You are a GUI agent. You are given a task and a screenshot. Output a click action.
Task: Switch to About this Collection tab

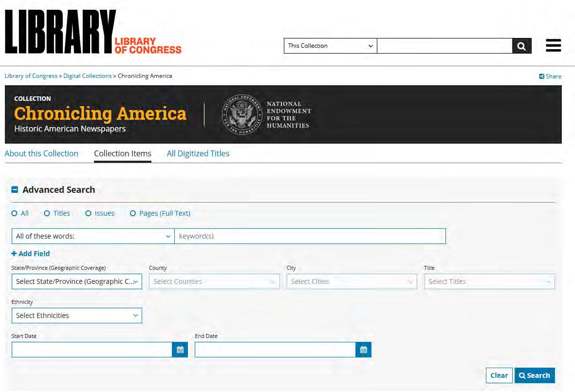point(41,153)
